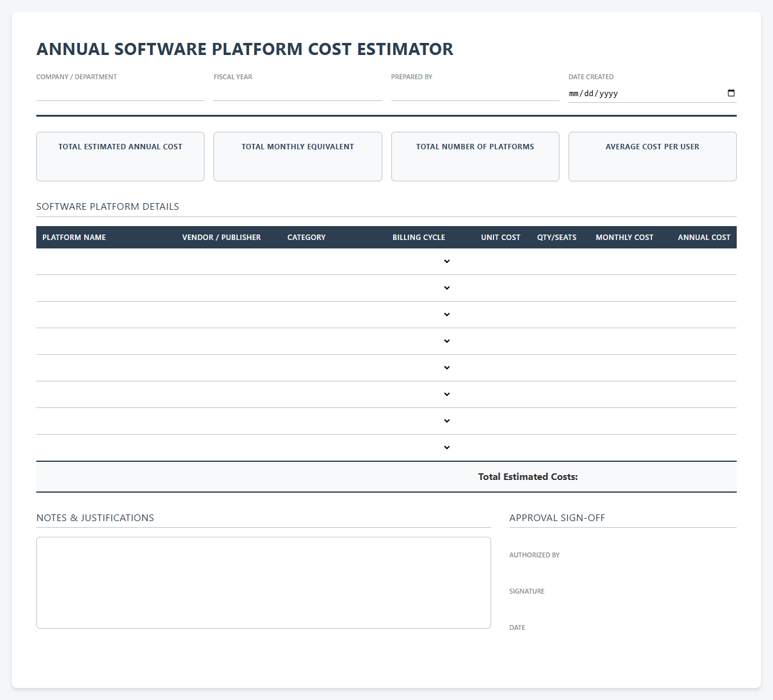Focus the Prepared By input field

(475, 92)
